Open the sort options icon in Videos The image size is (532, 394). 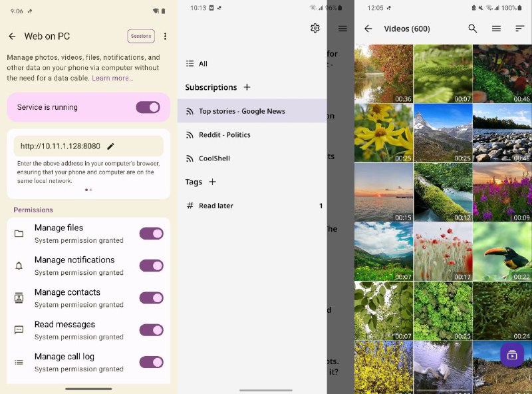click(x=520, y=29)
